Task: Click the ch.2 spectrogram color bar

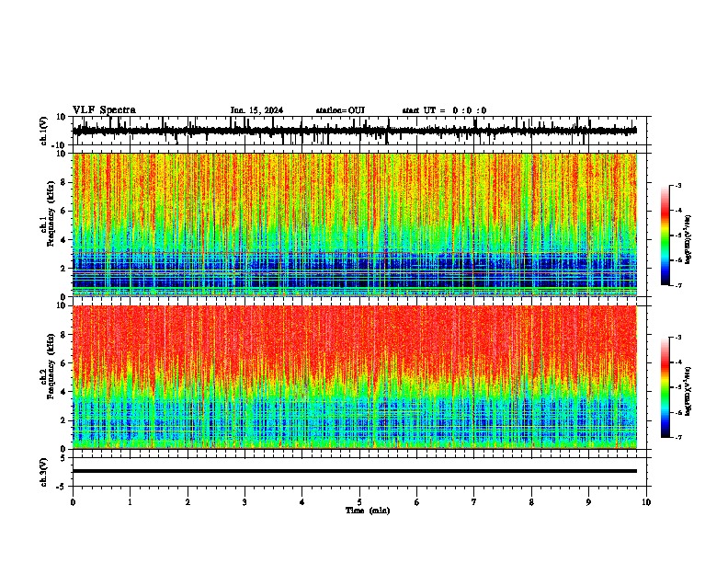Action: (665, 387)
